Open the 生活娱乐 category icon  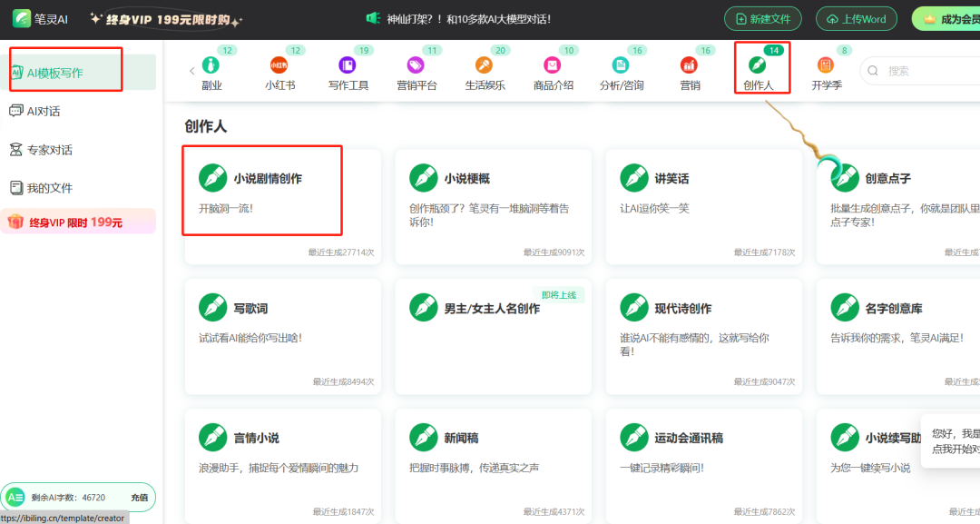click(484, 64)
